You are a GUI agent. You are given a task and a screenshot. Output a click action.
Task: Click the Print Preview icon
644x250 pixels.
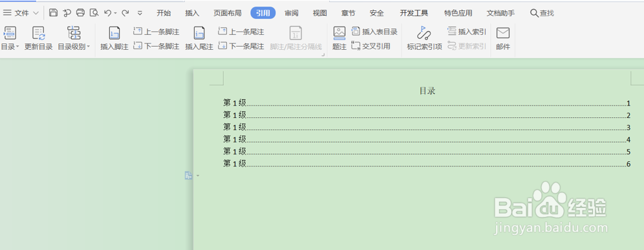click(94, 13)
